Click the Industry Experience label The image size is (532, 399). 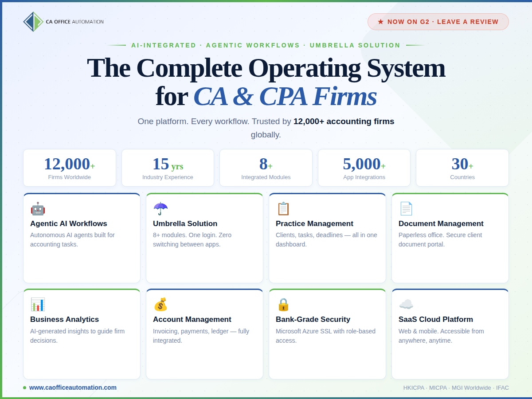pyautogui.click(x=168, y=177)
